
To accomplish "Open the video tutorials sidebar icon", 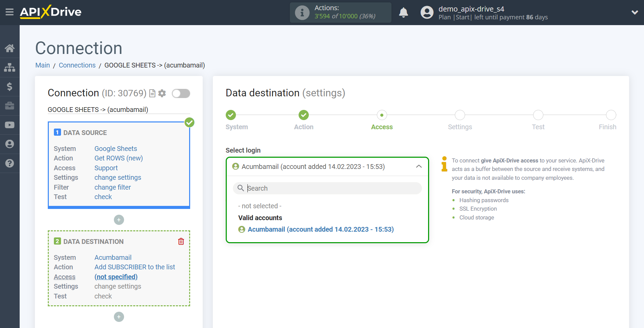I will [9, 125].
